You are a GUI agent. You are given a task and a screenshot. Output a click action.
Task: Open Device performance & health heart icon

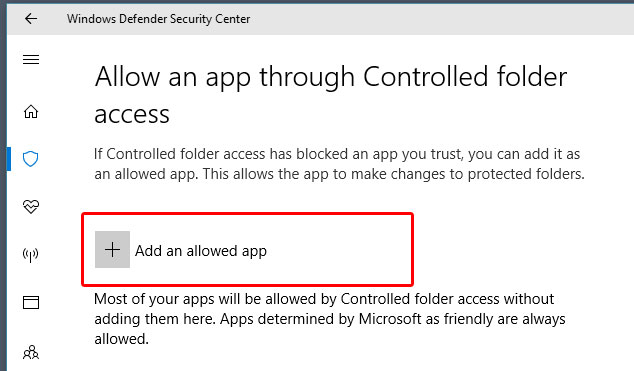click(31, 207)
